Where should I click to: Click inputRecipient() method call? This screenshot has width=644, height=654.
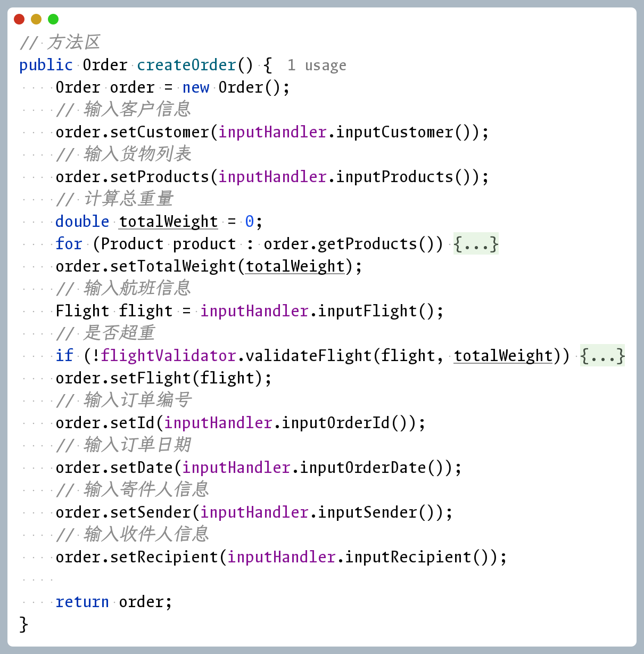[x=421, y=557]
